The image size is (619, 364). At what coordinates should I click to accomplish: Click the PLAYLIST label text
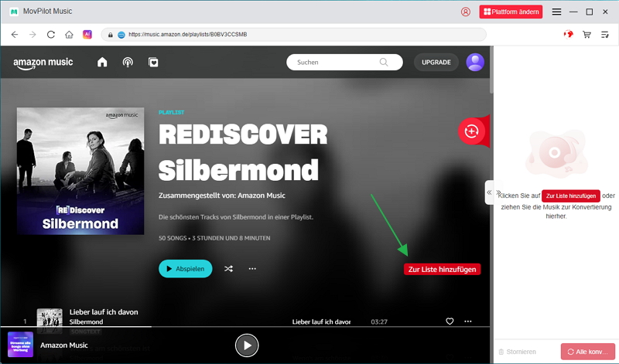[x=171, y=112]
